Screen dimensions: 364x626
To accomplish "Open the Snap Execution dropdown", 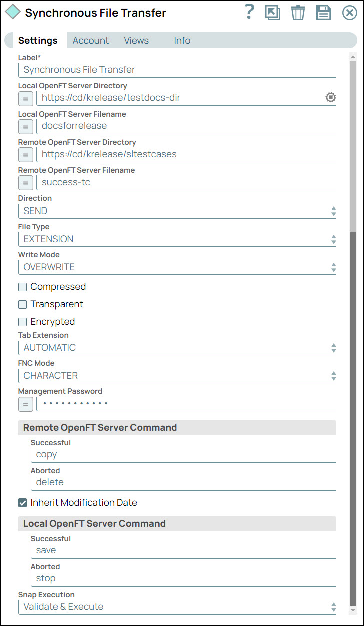I will 333,607.
